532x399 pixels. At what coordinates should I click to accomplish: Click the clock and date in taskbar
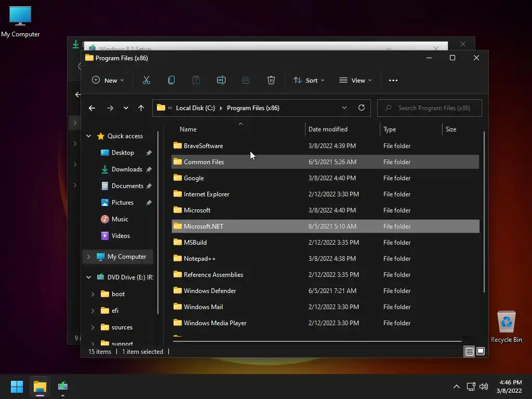tap(510, 387)
